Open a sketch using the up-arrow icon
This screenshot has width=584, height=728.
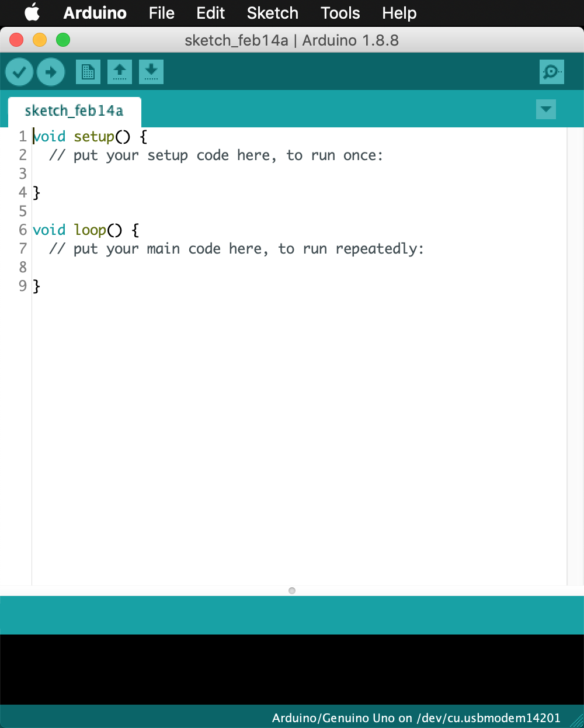(120, 72)
